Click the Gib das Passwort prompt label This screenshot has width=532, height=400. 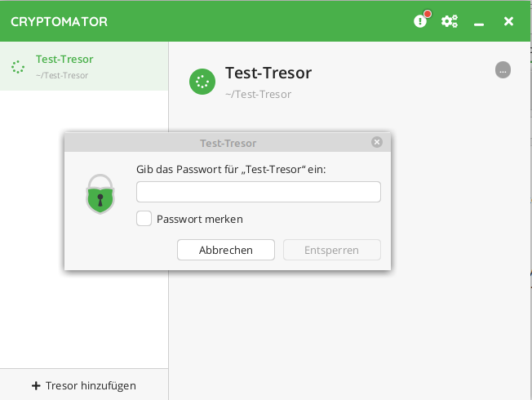pyautogui.click(x=237, y=168)
